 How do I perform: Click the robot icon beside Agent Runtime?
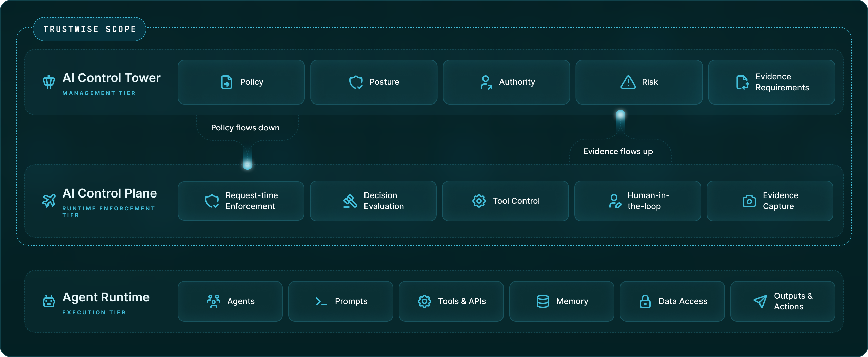pyautogui.click(x=49, y=301)
